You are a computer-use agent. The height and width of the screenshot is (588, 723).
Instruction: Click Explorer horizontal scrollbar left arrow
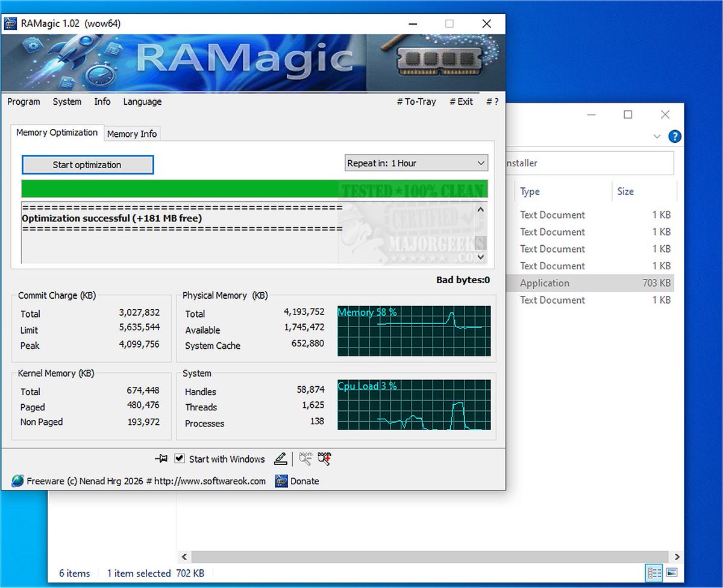click(185, 557)
